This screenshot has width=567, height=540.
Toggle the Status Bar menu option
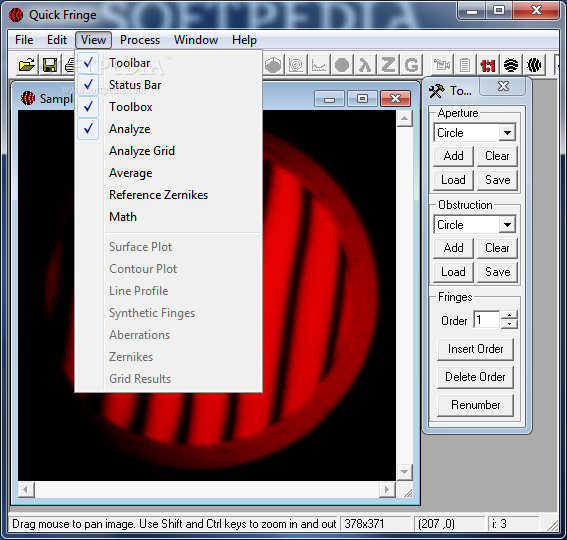click(x=169, y=85)
